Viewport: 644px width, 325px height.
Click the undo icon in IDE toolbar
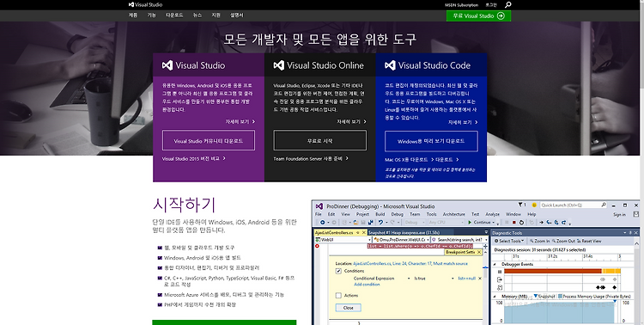380,222
